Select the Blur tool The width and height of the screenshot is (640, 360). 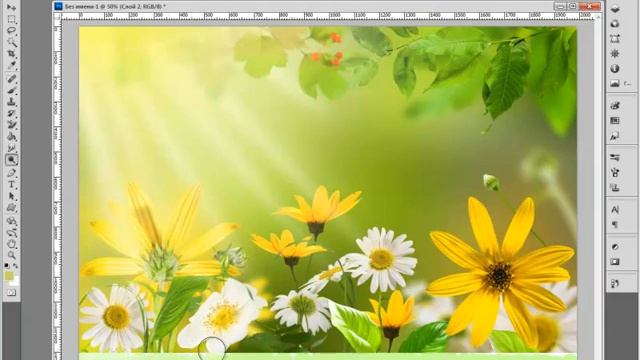tap(11, 148)
